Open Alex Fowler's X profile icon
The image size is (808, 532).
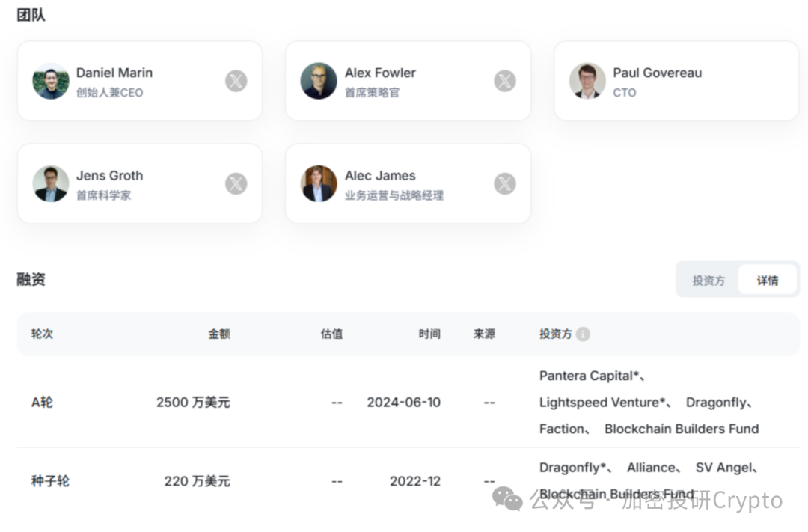click(505, 81)
